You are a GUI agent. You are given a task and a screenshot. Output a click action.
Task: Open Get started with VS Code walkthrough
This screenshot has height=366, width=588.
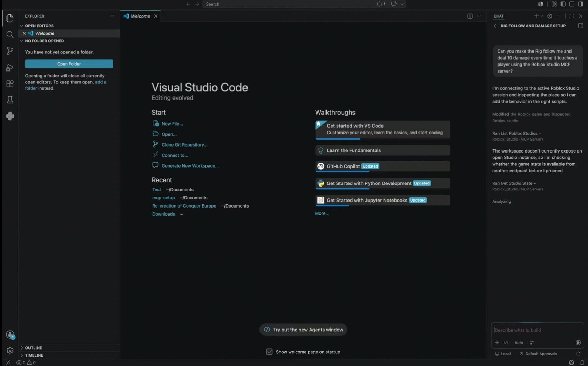pyautogui.click(x=382, y=129)
